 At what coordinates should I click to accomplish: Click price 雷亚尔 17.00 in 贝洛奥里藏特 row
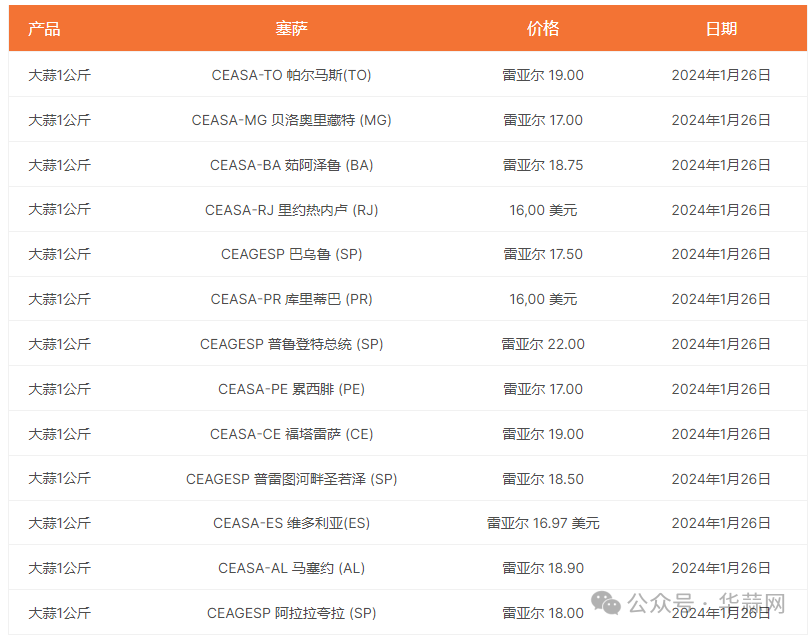coord(543,120)
